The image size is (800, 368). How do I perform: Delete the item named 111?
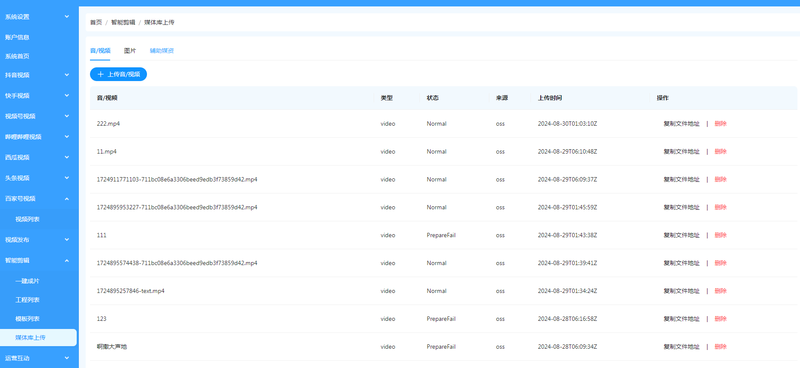point(720,235)
